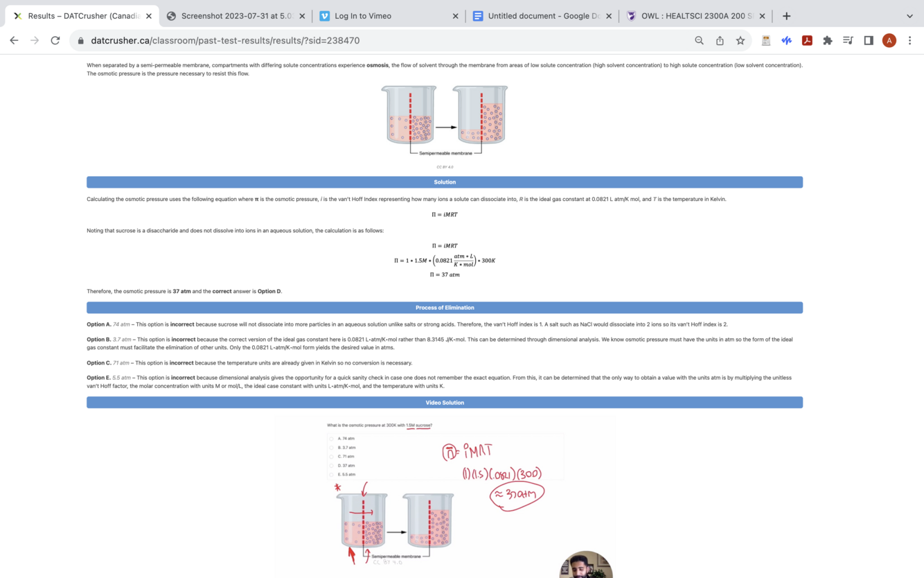Select radio option D. 37 atm in video
The width and height of the screenshot is (924, 578).
pos(332,466)
